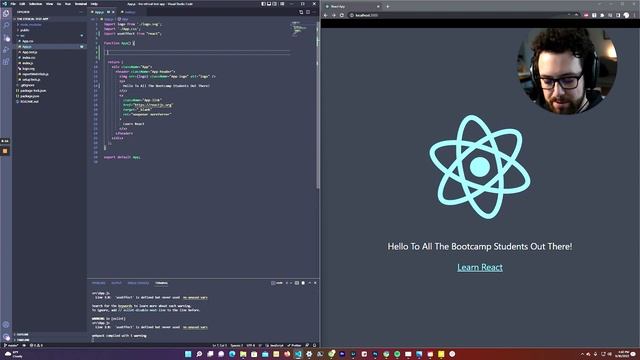640x360 pixels.
Task: Close the terminal panel
Action: click(315, 283)
